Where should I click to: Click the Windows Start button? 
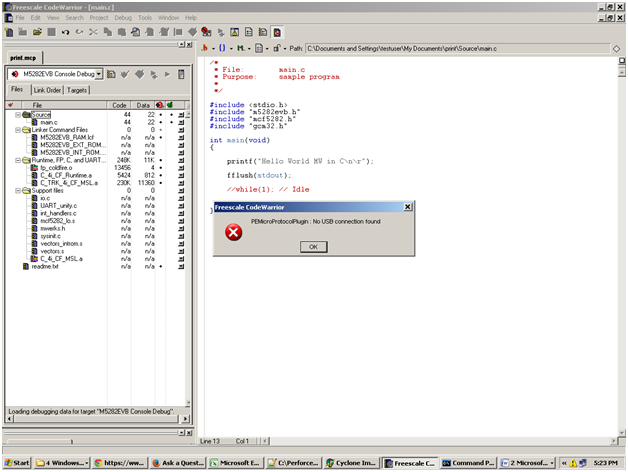point(17,463)
